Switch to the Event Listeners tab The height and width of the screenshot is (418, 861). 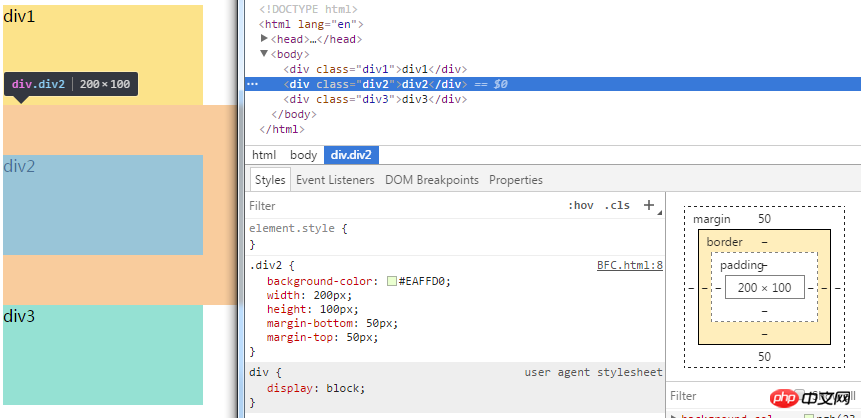(x=335, y=180)
